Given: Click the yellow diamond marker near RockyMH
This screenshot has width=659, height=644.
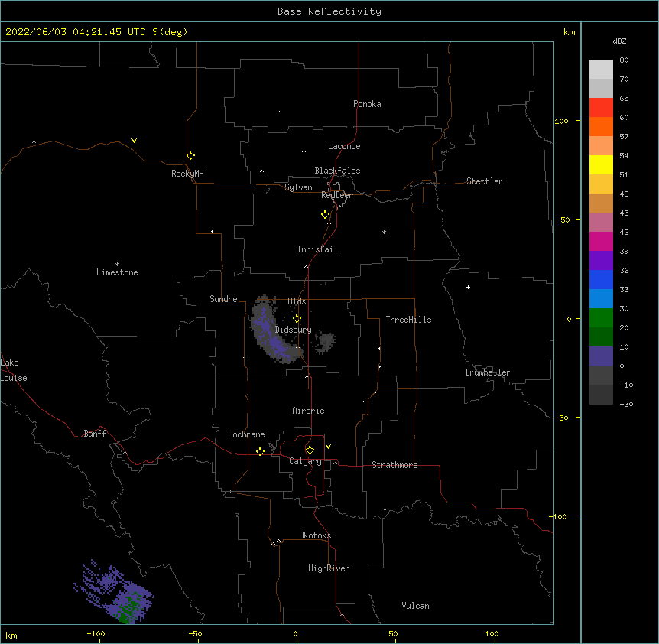Looking at the screenshot, I should tap(191, 156).
